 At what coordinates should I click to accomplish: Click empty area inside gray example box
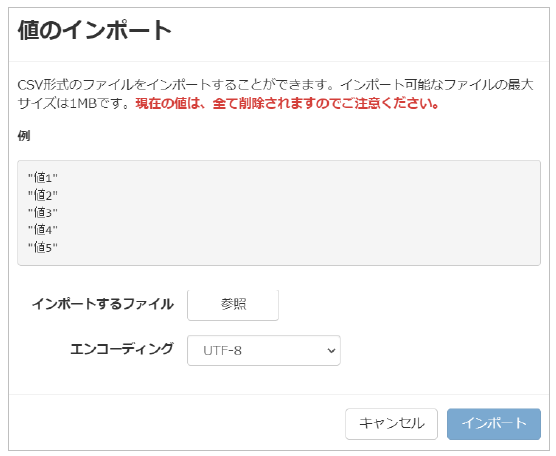click(301, 213)
